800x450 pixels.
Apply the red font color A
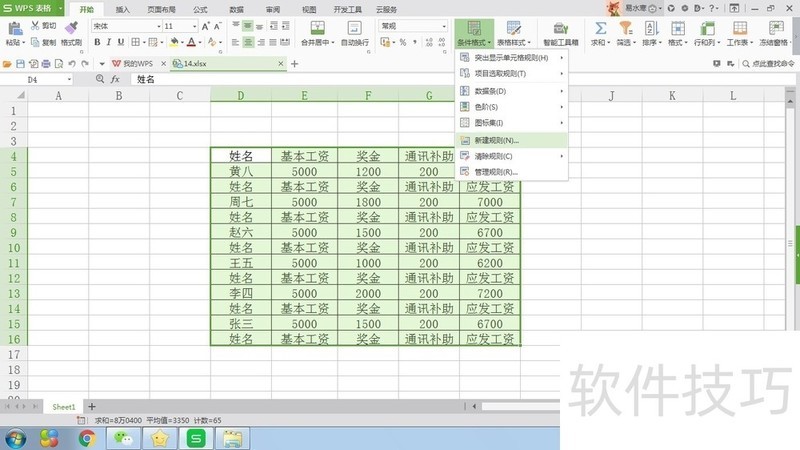tap(191, 42)
